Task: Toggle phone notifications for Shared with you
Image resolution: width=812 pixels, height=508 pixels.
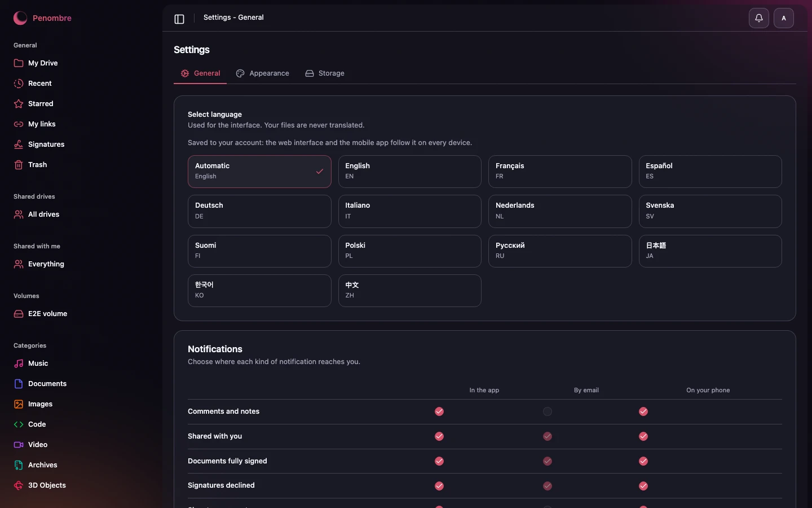Action: 643,436
